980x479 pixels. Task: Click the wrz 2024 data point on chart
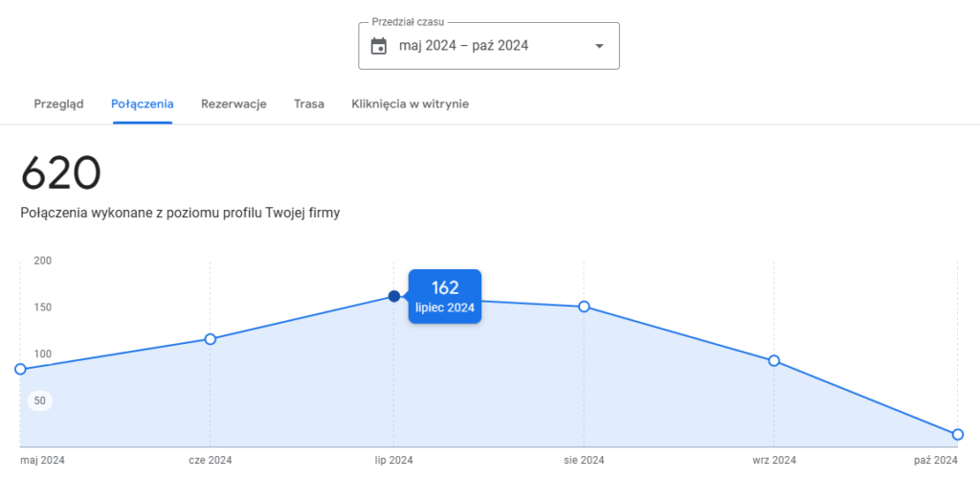774,360
